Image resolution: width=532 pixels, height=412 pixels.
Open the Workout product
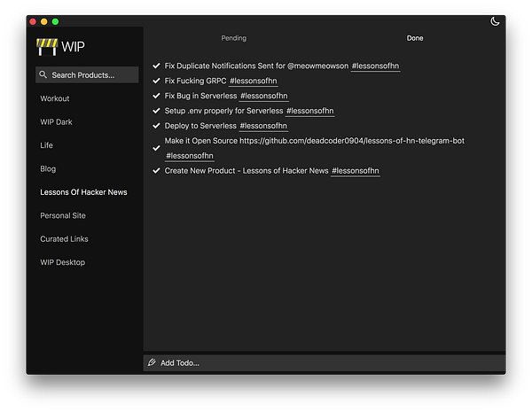tap(55, 98)
